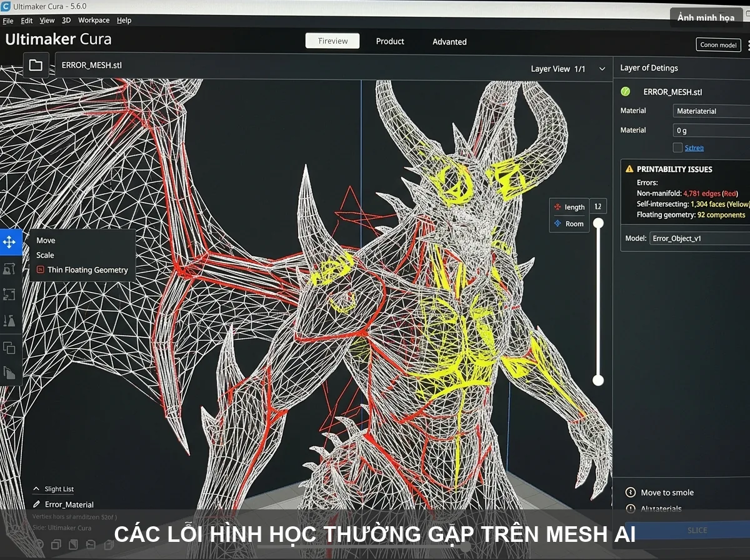750x560 pixels.
Task: Open the View menu
Action: (47, 20)
